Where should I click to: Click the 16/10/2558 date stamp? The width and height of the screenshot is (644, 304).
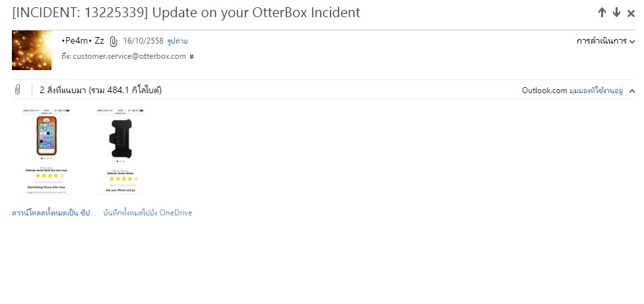tap(143, 41)
